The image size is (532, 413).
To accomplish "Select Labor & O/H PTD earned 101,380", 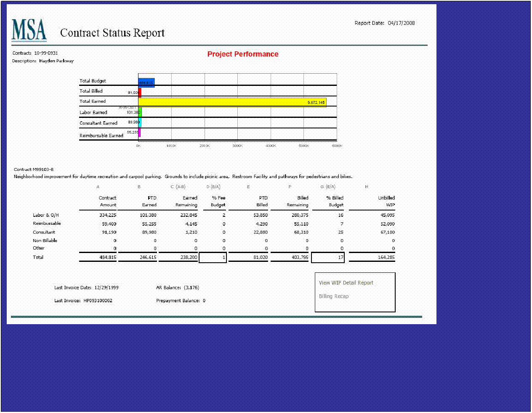I will pos(148,215).
